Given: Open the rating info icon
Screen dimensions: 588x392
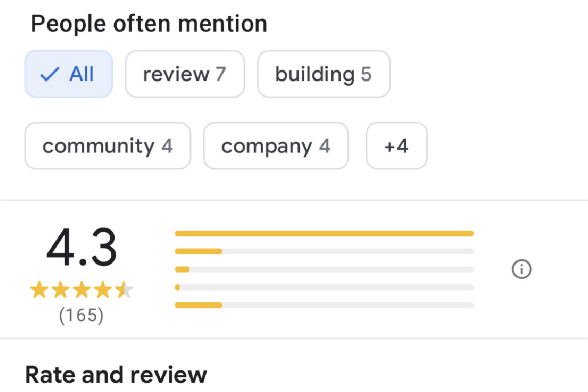Looking at the screenshot, I should pos(521,269).
